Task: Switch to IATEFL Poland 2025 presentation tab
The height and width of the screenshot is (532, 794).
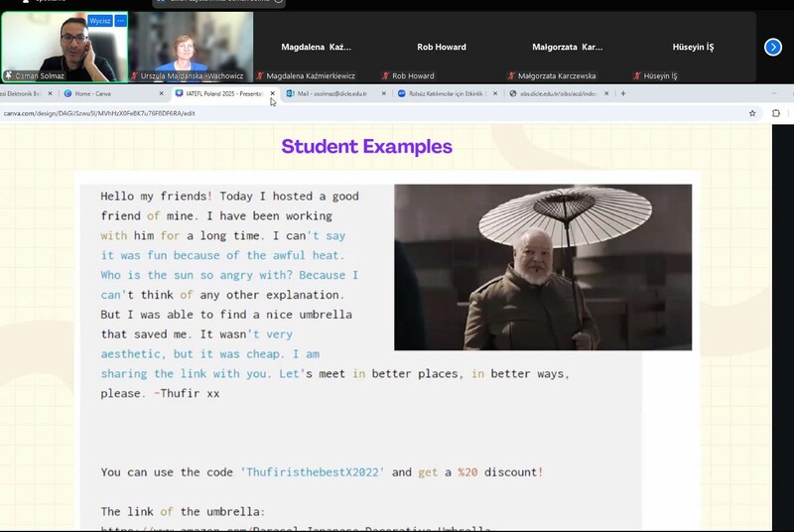Action: (224, 93)
